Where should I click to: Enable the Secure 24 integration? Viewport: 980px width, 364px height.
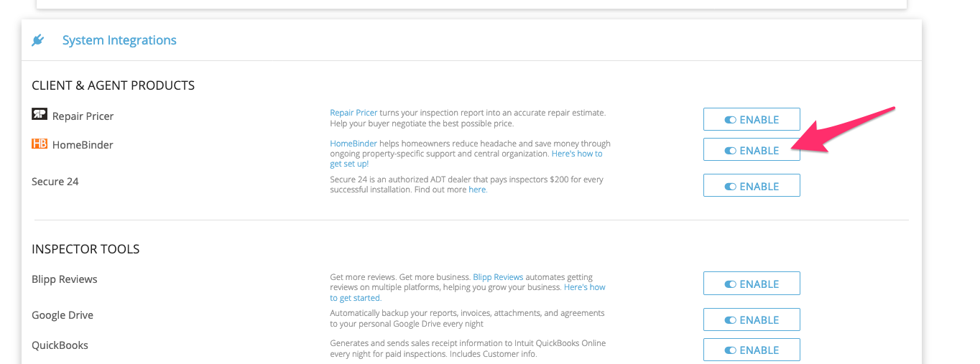(752, 186)
